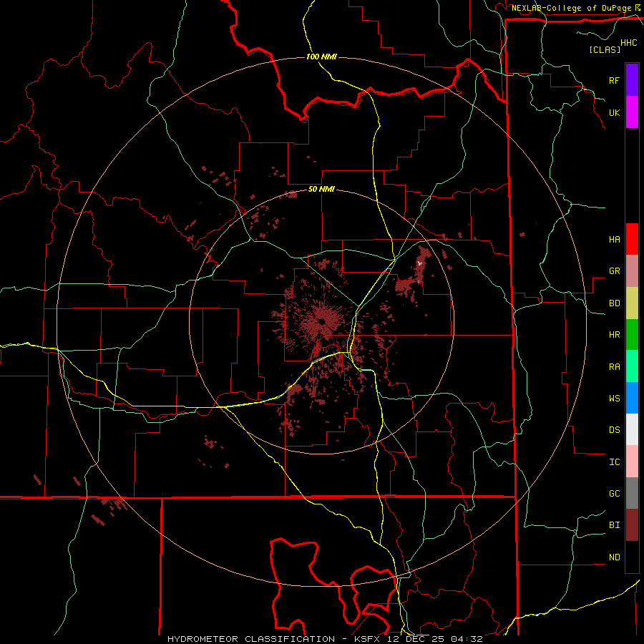This screenshot has width=644, height=644.
Task: Select the GC gray legend swatch
Action: pos(632,493)
